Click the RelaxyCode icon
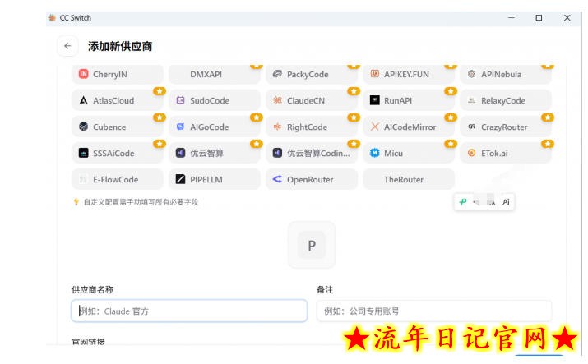The height and width of the screenshot is (364, 588). tap(472, 100)
